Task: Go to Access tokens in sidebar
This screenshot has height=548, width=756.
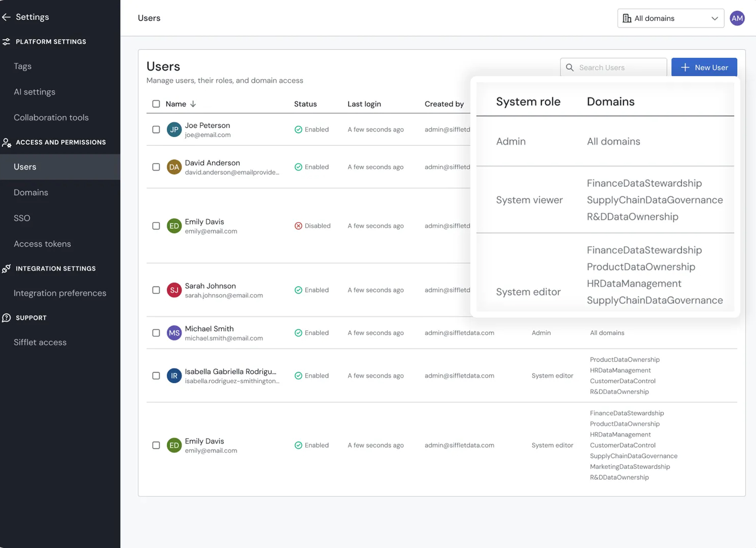Action: point(42,244)
